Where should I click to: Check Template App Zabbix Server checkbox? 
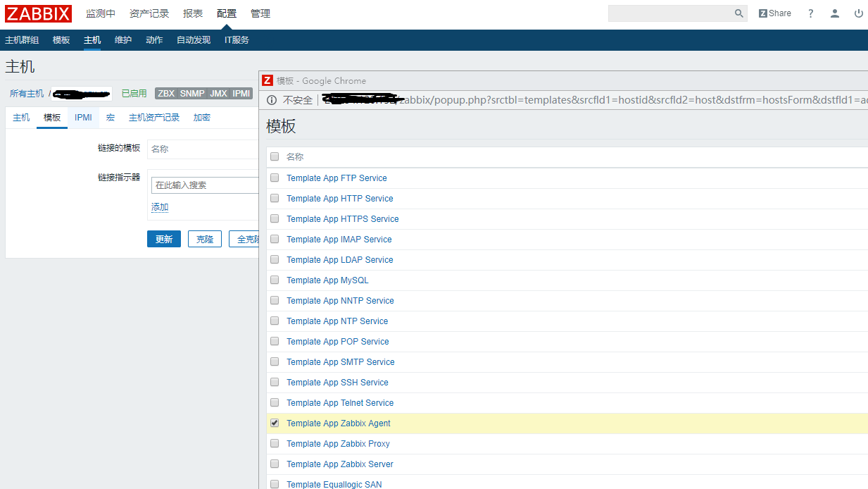tap(275, 464)
